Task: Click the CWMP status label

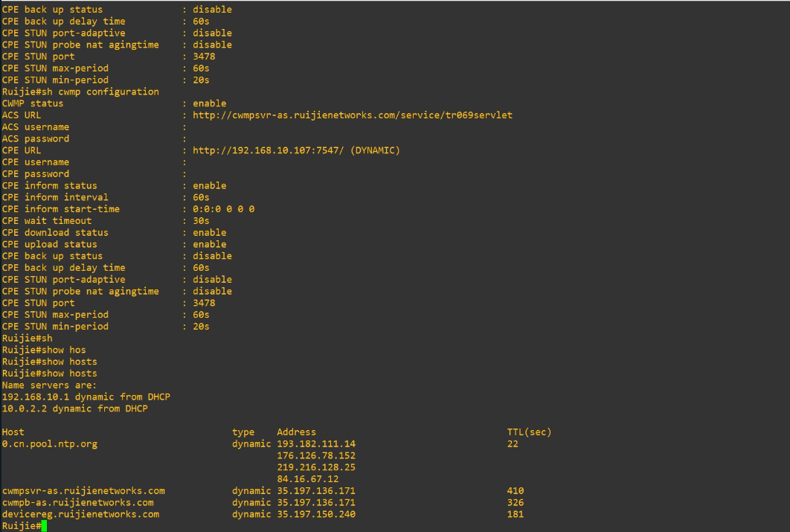Action: point(32,103)
